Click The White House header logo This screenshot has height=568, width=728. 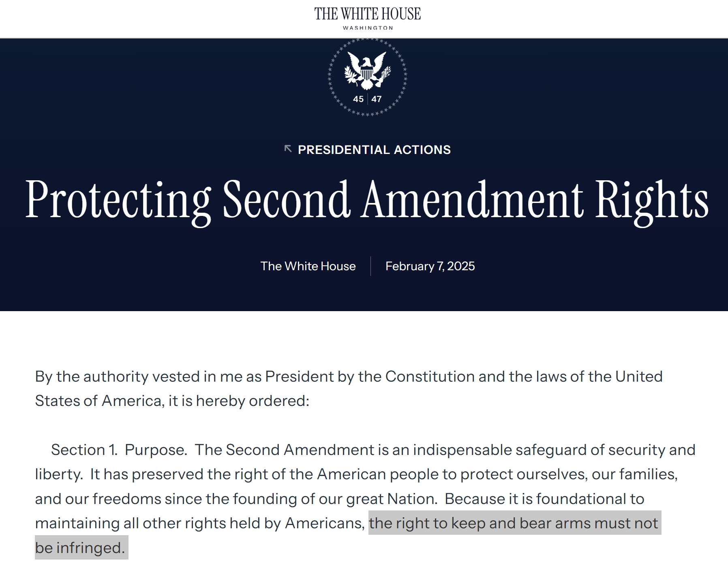367,14
